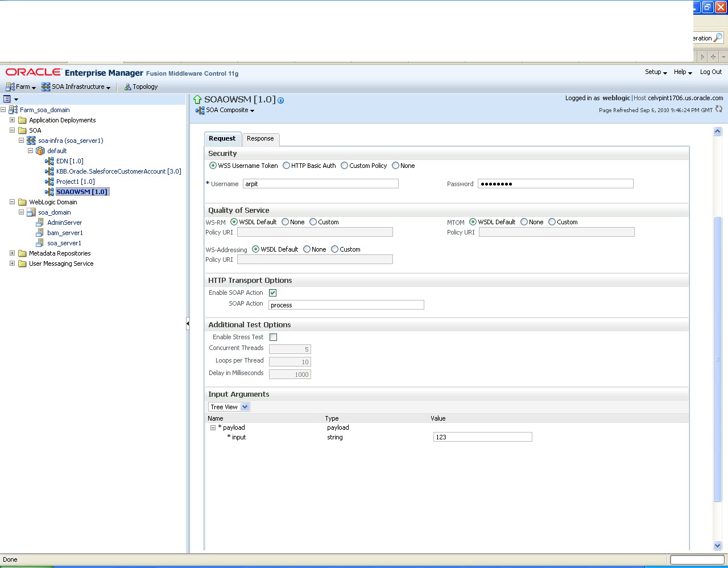Collapse the soa-infra (soa_server1) node
Screen dimensions: 728x568
(x=21, y=141)
